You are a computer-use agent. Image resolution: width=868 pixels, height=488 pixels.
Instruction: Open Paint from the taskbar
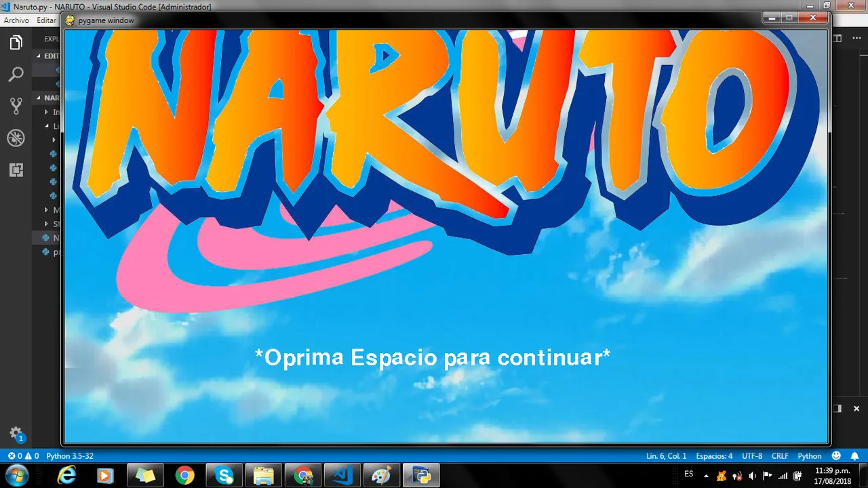(382, 476)
